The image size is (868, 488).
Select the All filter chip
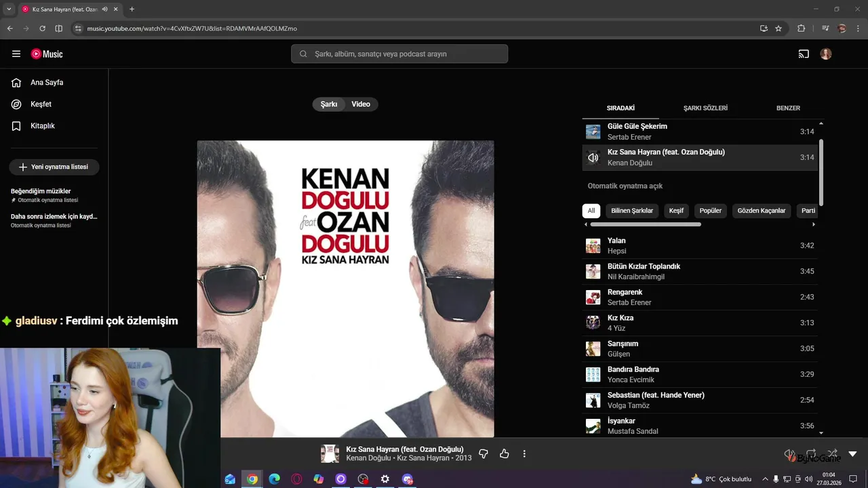pyautogui.click(x=591, y=211)
